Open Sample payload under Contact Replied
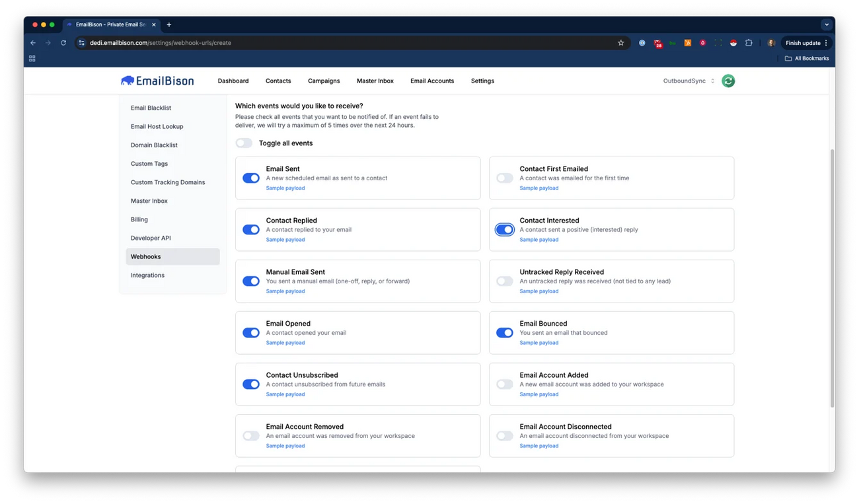859x504 pixels. point(285,239)
